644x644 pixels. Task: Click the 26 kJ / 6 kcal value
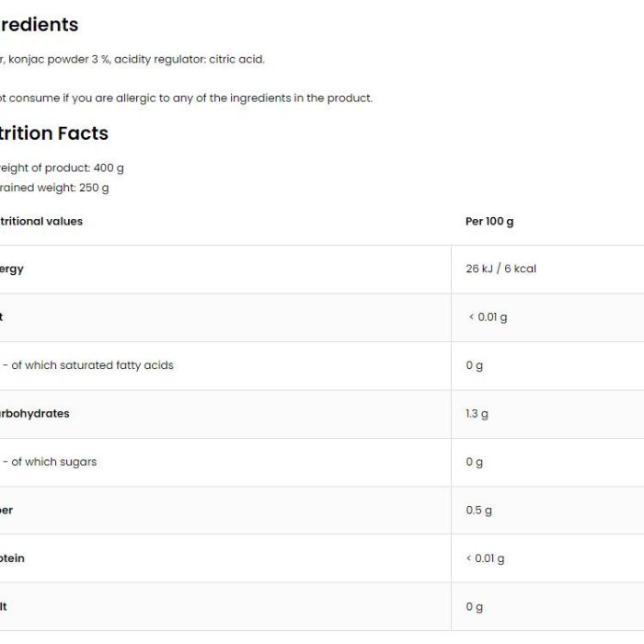pyautogui.click(x=500, y=269)
